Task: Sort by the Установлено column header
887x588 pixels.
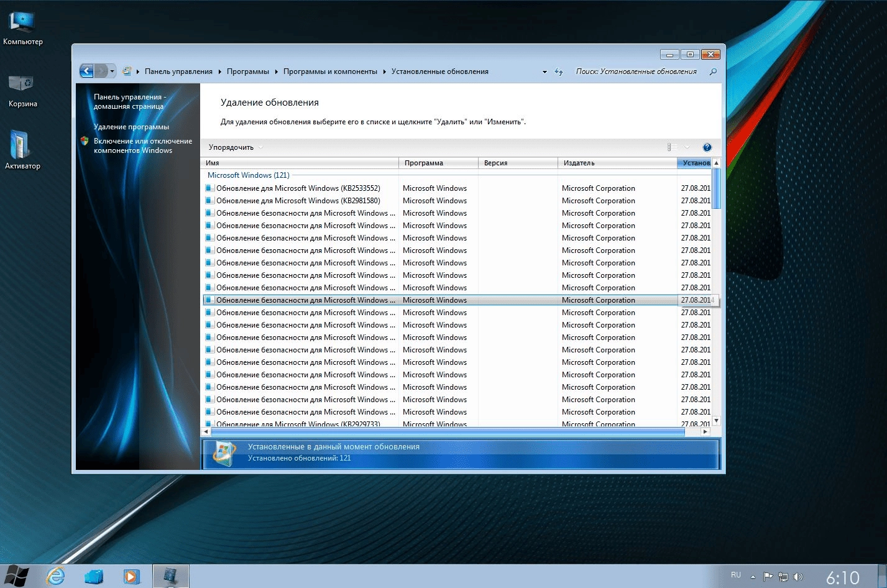Action: [694, 163]
